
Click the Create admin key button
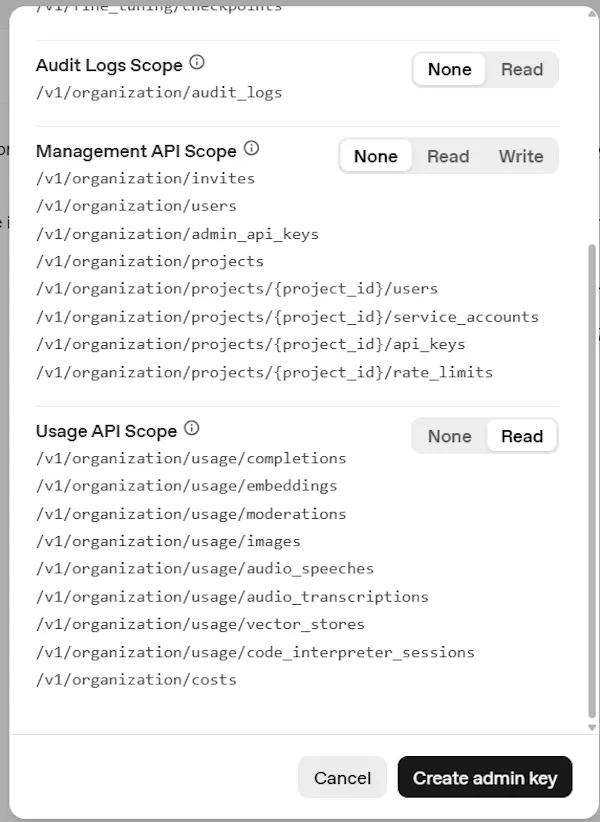[x=485, y=778]
